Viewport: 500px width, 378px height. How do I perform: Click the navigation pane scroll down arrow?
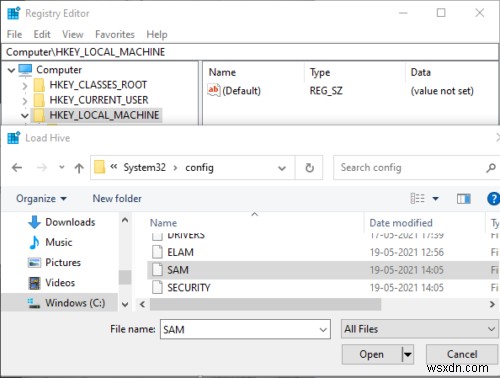[x=125, y=304]
